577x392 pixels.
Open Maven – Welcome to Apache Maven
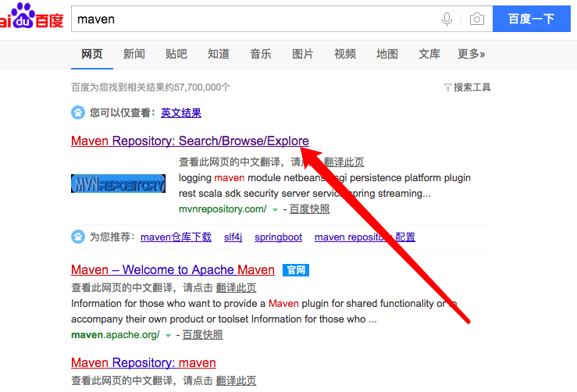pos(173,270)
